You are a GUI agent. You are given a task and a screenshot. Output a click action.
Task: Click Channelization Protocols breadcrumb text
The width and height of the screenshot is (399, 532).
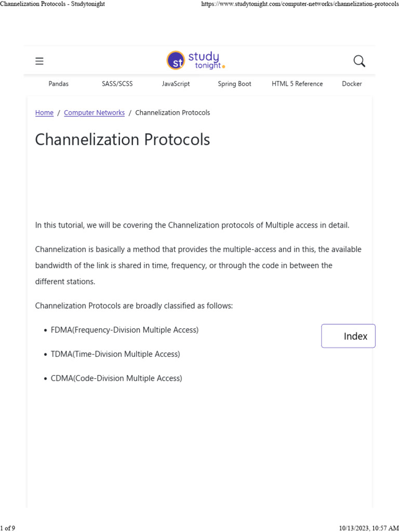(x=172, y=113)
